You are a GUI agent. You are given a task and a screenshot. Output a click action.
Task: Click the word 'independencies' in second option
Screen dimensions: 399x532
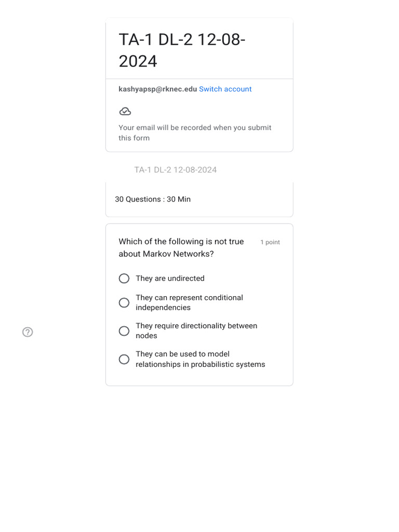(x=163, y=308)
